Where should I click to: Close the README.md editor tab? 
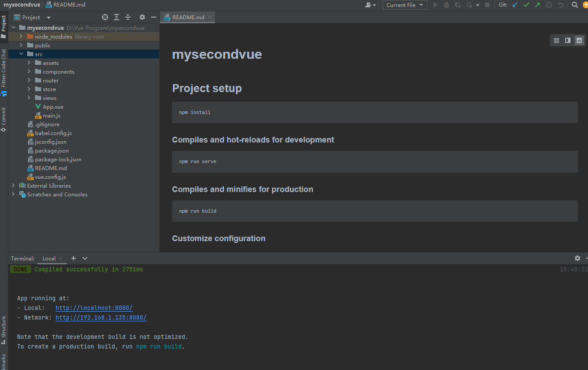pos(210,17)
